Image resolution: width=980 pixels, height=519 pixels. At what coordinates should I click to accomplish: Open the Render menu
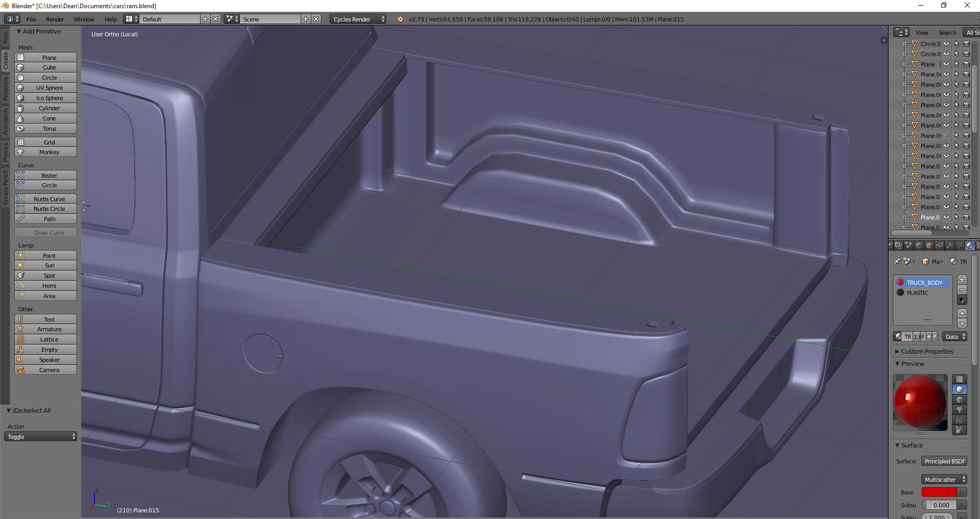tap(55, 19)
